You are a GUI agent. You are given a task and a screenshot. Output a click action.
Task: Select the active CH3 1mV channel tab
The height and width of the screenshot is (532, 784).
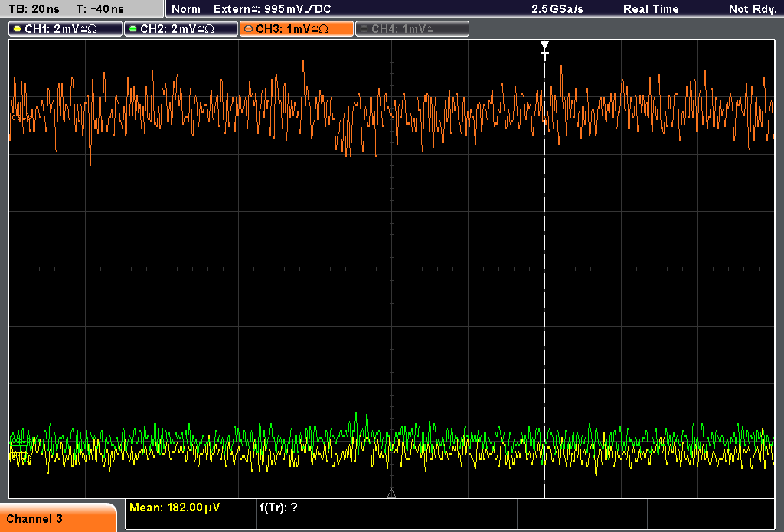(296, 29)
